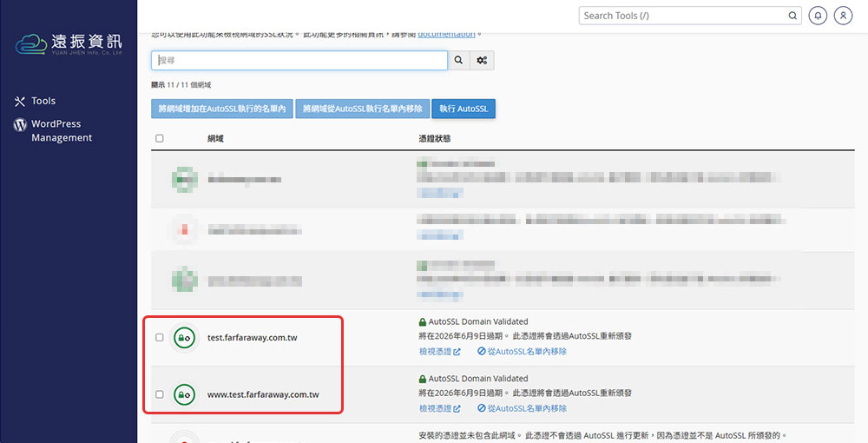Click 檢視憑證 for www.test.farfaraway.com.tw

(x=439, y=408)
